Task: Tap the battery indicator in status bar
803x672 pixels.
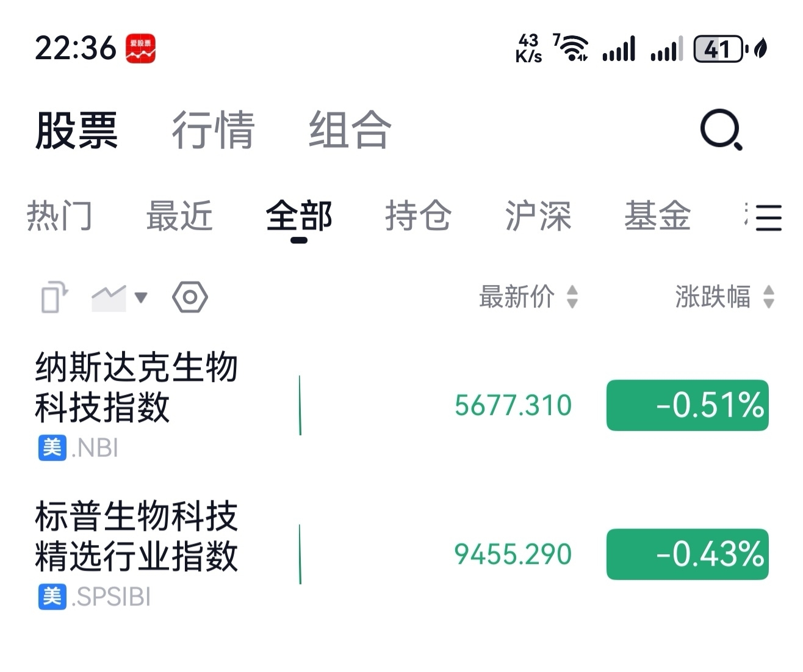Action: click(720, 49)
